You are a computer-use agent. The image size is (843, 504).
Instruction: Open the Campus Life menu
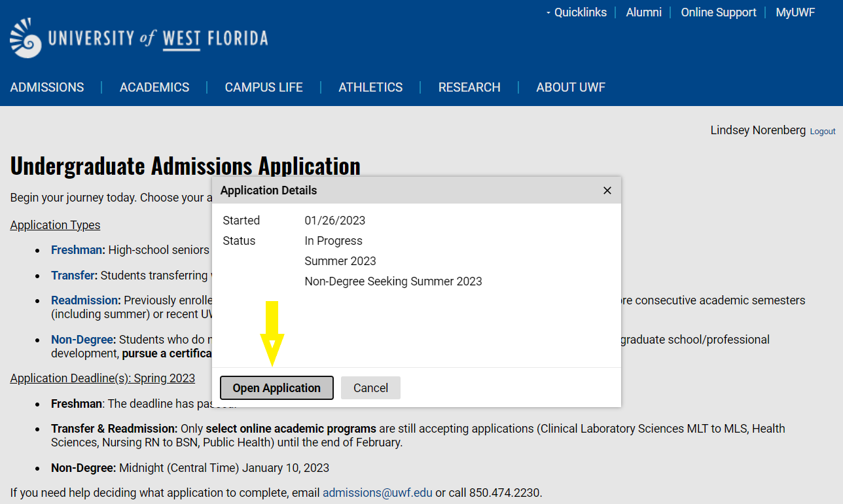[264, 87]
